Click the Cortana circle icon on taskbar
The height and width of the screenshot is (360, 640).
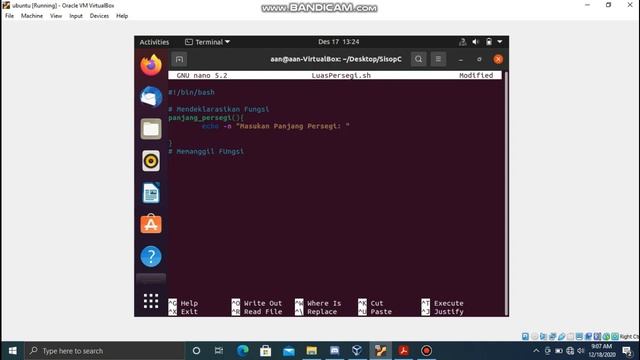(x=196, y=351)
